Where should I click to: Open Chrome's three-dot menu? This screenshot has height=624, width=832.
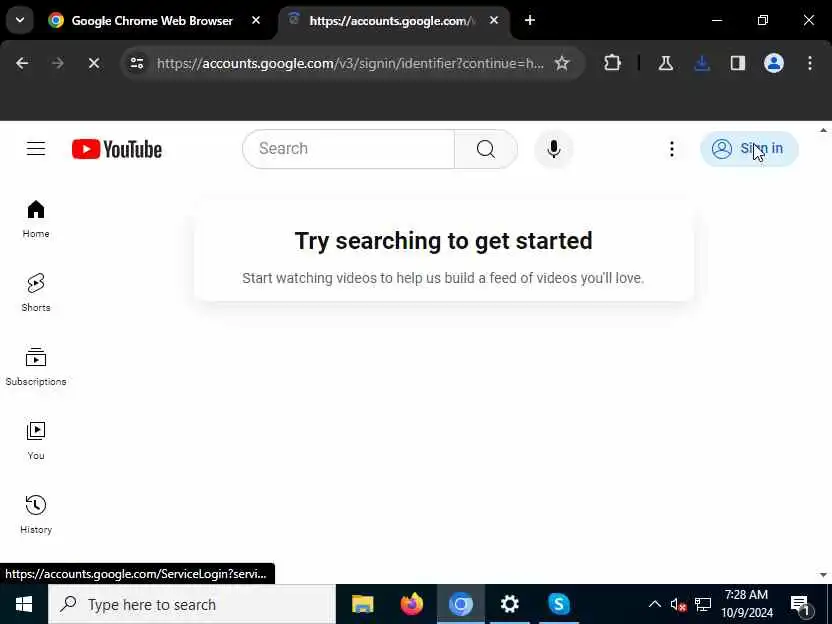[x=810, y=64]
